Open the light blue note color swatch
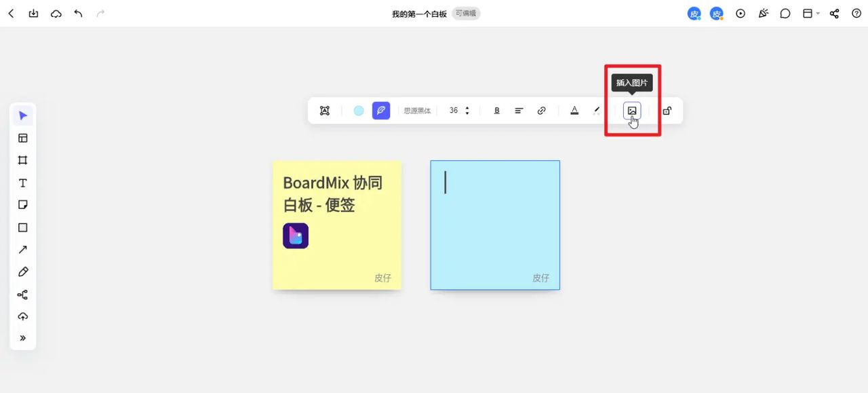The width and height of the screenshot is (868, 393). click(359, 111)
